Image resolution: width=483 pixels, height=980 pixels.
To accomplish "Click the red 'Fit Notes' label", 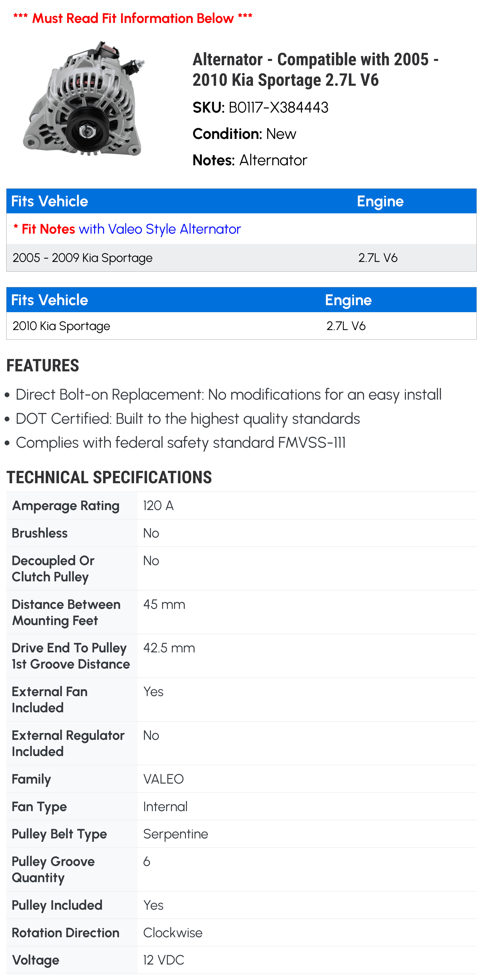I will click(x=48, y=229).
